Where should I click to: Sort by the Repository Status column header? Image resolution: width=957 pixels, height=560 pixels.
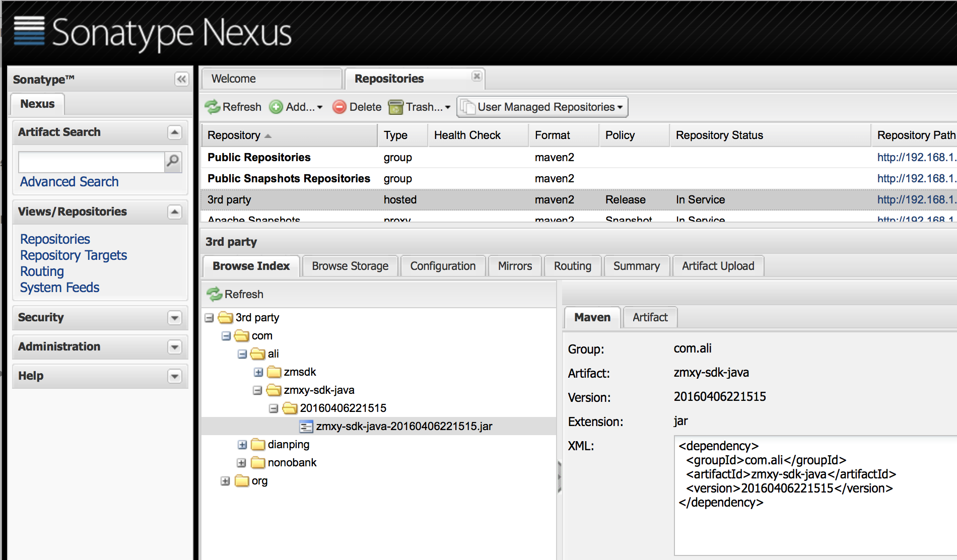pyautogui.click(x=770, y=135)
